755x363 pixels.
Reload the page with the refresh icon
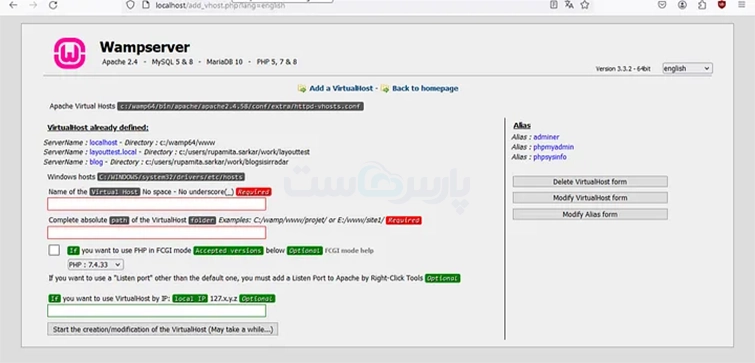click(x=53, y=5)
